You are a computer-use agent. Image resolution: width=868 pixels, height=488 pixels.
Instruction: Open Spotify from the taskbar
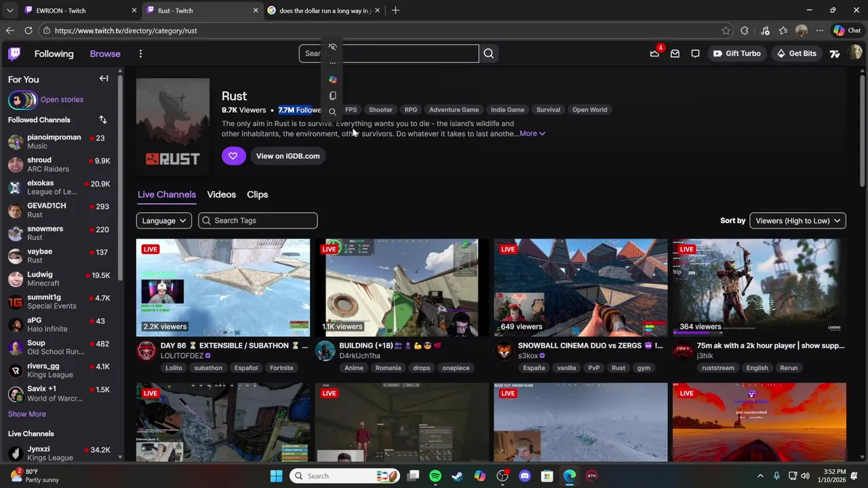[435, 476]
